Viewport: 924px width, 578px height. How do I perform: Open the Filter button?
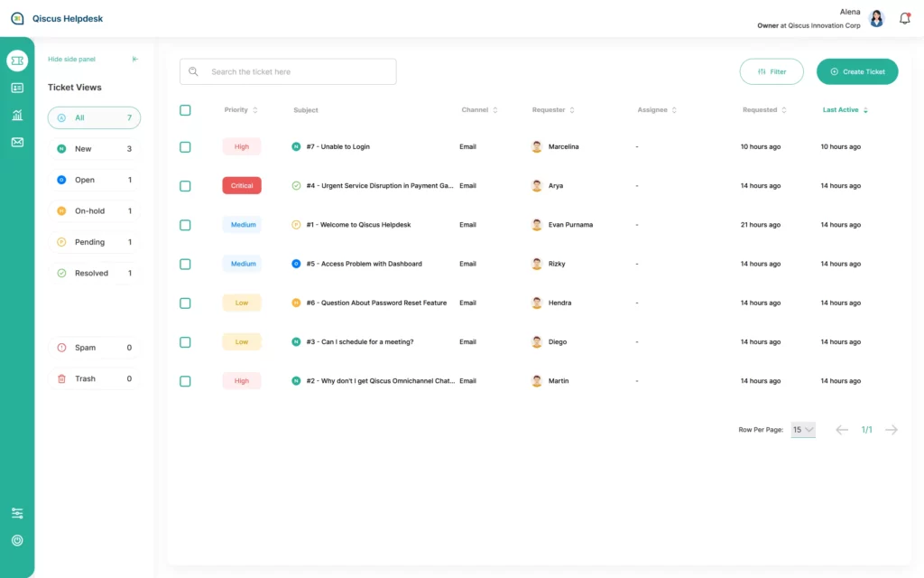772,71
